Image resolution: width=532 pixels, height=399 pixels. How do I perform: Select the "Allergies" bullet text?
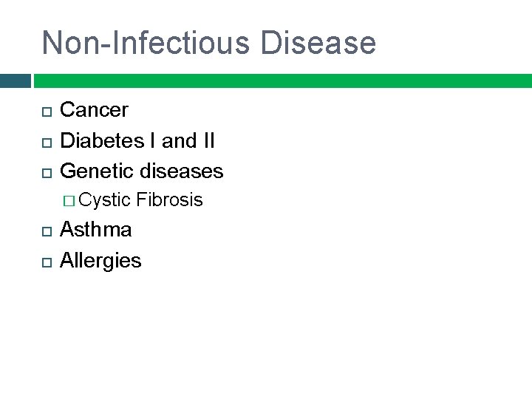pyautogui.click(x=100, y=260)
